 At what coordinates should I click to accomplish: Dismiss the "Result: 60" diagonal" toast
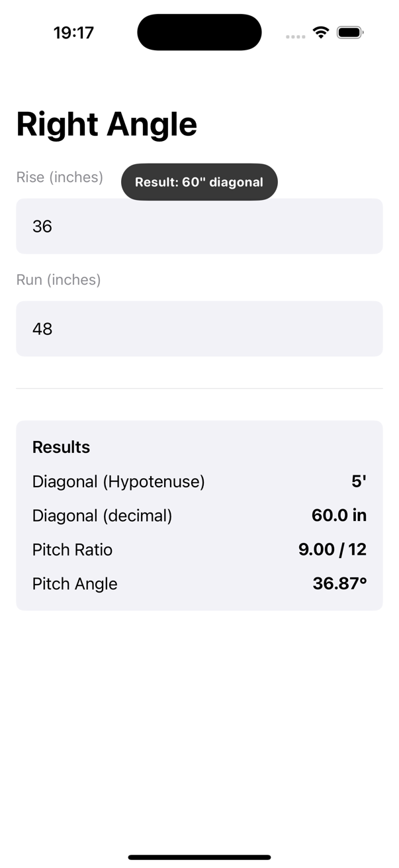point(199,182)
